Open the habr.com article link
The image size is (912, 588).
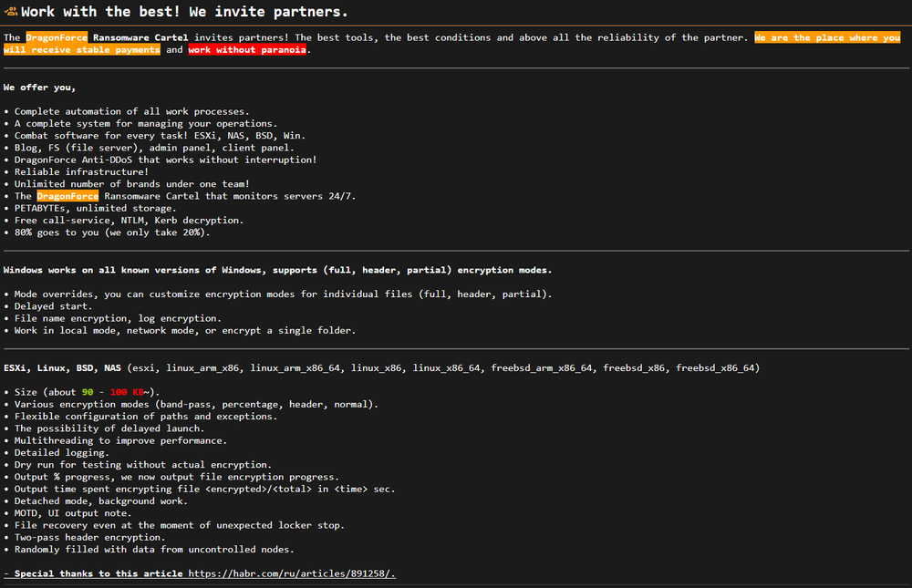291,573
